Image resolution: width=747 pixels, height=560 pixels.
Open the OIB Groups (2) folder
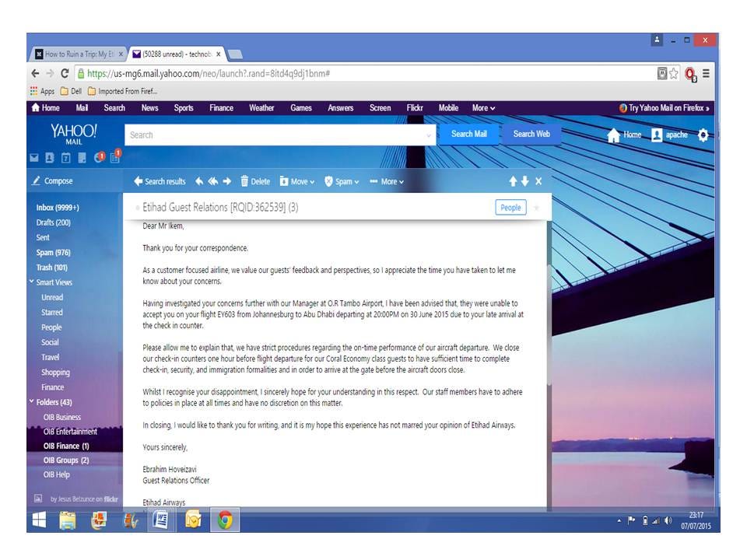tap(66, 460)
